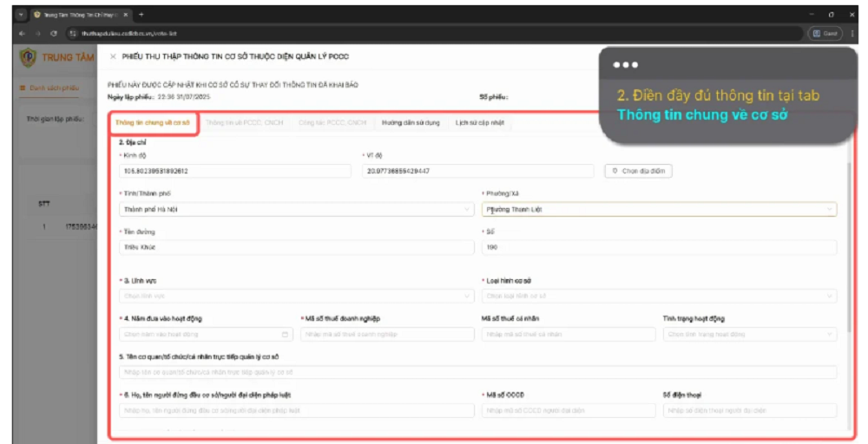Click the browser reload icon
The width and height of the screenshot is (868, 444).
pyautogui.click(x=54, y=33)
